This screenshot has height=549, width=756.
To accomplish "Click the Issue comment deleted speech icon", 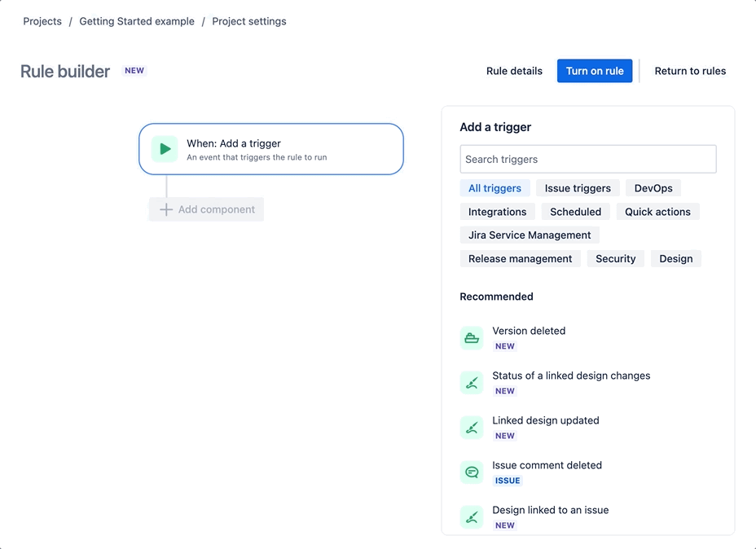I will point(472,472).
